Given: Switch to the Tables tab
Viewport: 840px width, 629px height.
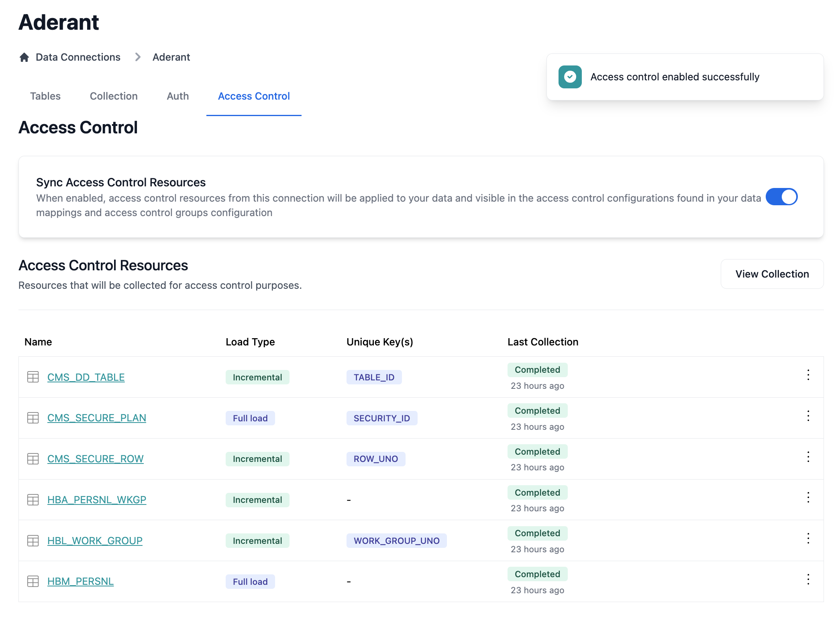Looking at the screenshot, I should coord(45,96).
